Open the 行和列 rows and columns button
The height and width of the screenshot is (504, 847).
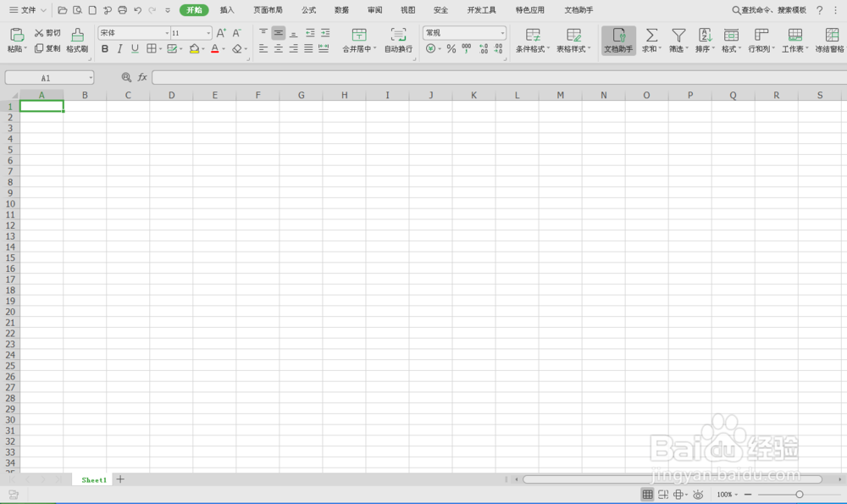[x=761, y=40]
